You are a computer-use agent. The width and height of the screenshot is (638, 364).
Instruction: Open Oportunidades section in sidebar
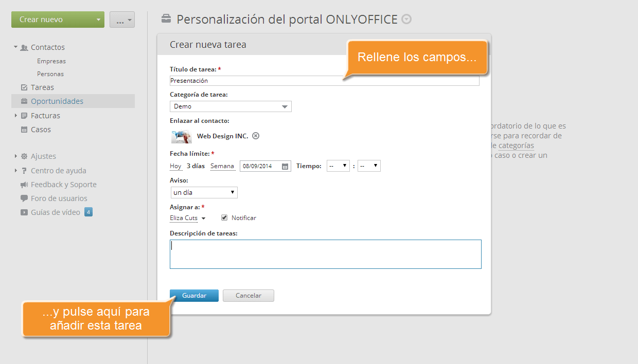click(57, 101)
